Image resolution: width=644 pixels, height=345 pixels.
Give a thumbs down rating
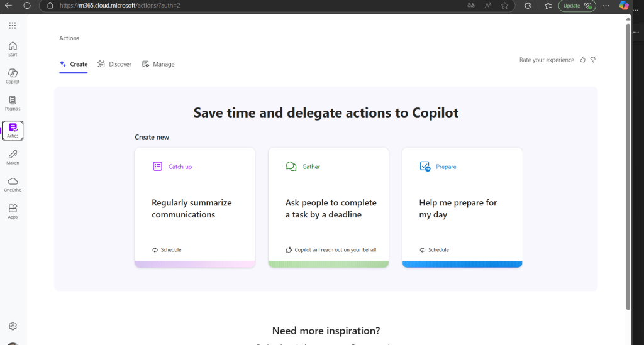pyautogui.click(x=592, y=60)
